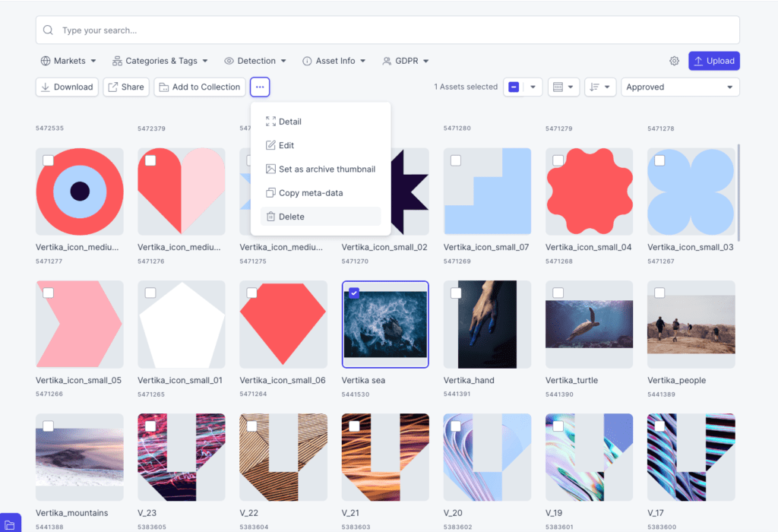The height and width of the screenshot is (532, 778).
Task: Open the Vertika_people thumbnail
Action: click(x=691, y=325)
